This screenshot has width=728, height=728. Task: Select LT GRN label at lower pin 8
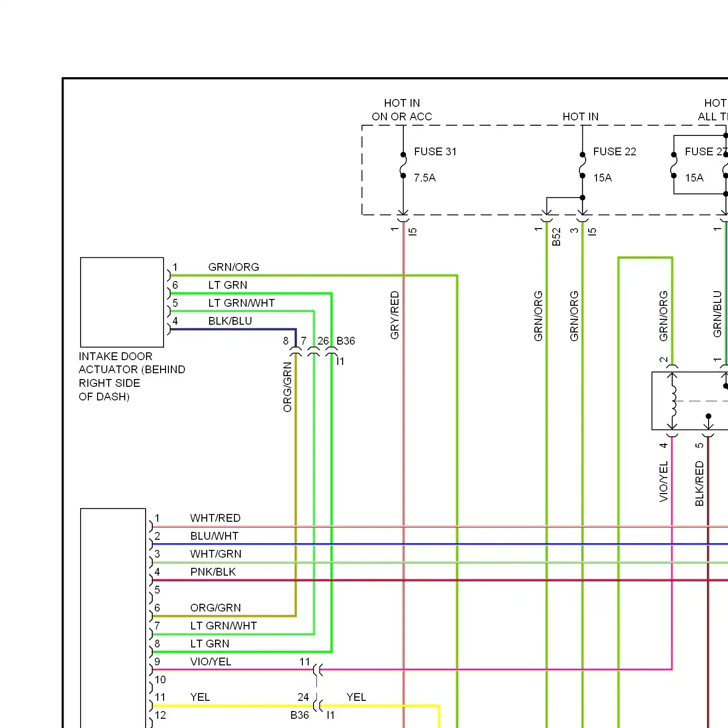210,644
